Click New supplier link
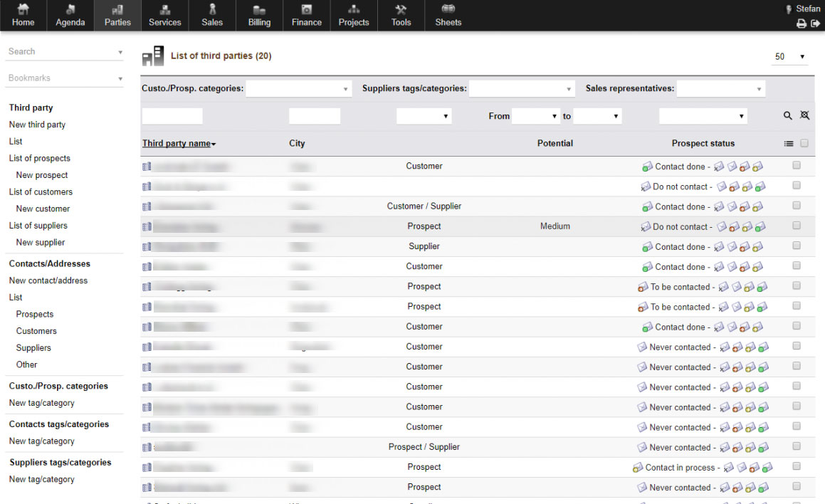Screen dimensions: 825x504 (41, 243)
